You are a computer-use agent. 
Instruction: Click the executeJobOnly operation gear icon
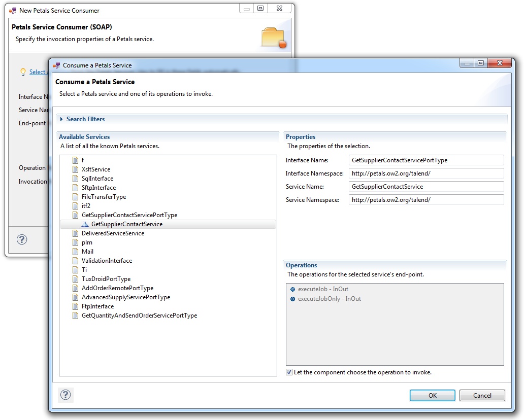[292, 299]
